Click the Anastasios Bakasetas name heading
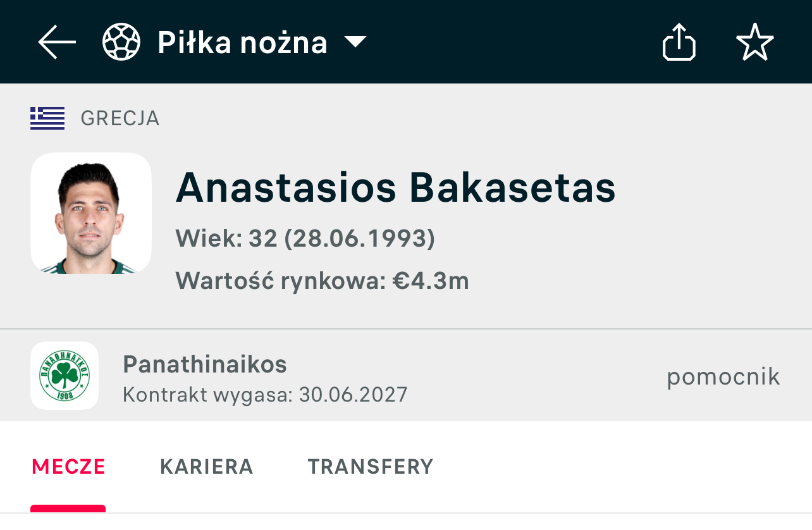Image resolution: width=812 pixels, height=530 pixels. coord(395,188)
